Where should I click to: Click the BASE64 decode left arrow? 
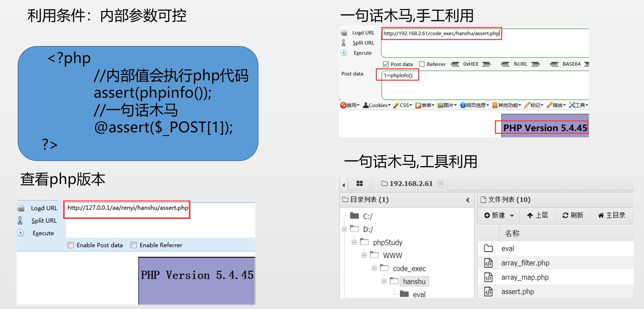click(554, 64)
